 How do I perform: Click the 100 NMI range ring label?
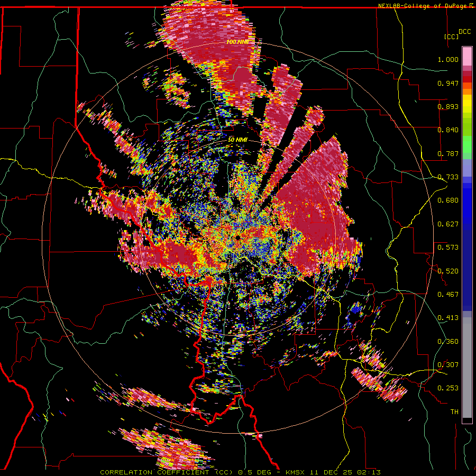pyautogui.click(x=237, y=42)
